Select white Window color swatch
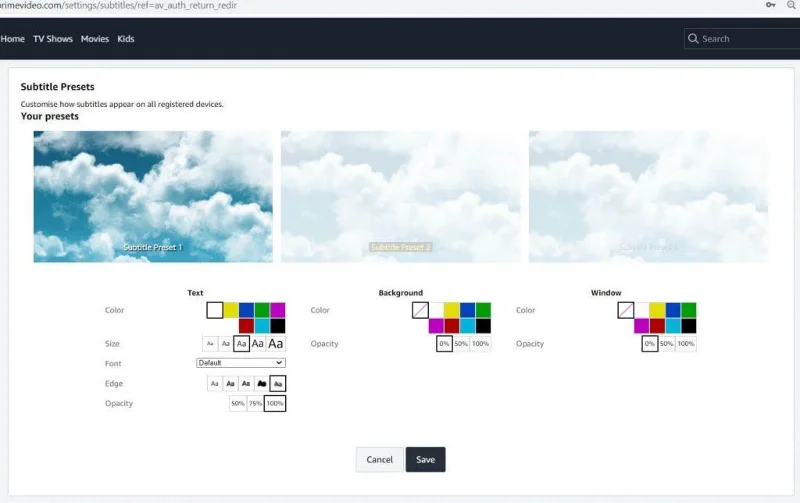Viewport: 800px width, 503px height. pos(642,310)
